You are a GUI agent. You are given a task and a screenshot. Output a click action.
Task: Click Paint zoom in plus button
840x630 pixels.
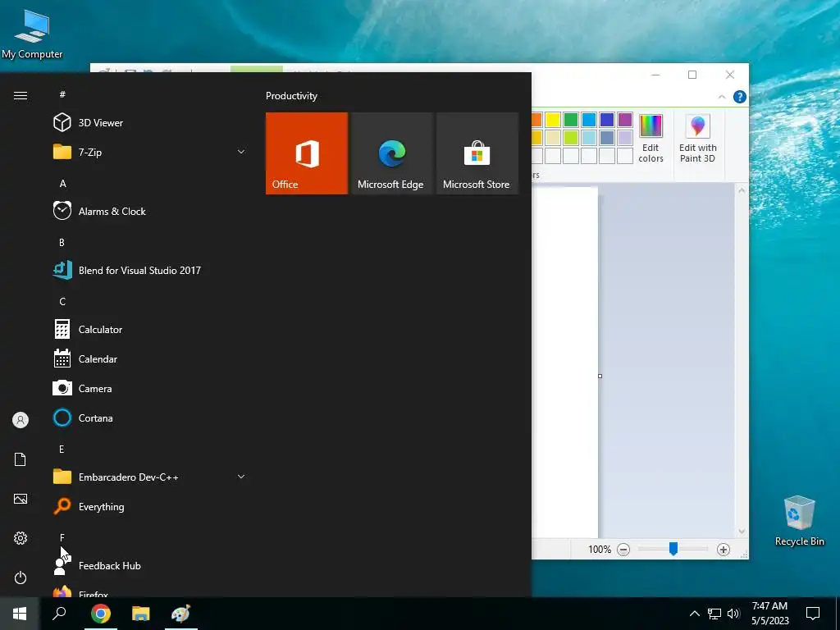click(x=724, y=549)
